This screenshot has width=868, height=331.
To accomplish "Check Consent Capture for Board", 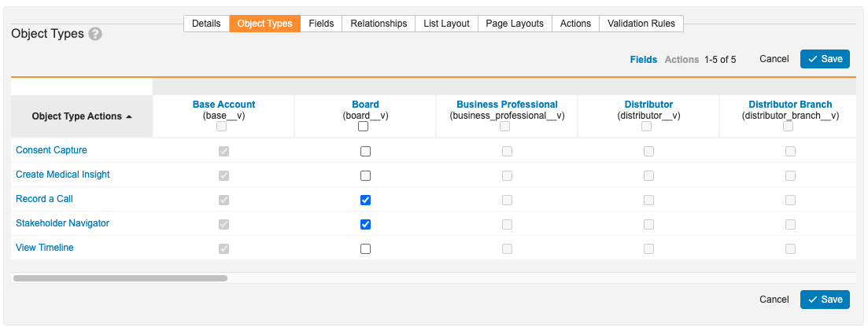I will [x=365, y=151].
